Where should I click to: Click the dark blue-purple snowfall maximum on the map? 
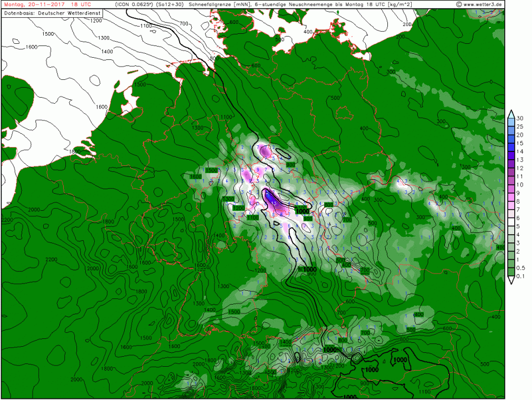coord(270,198)
